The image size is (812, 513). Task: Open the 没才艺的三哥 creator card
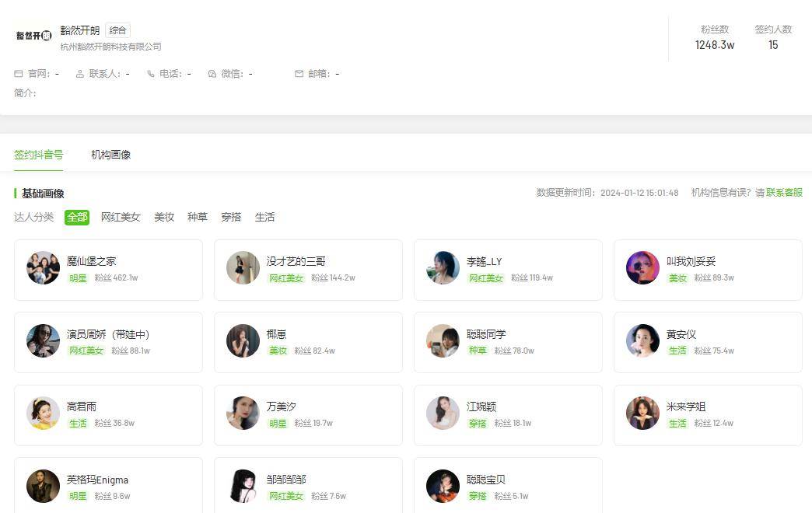click(308, 270)
